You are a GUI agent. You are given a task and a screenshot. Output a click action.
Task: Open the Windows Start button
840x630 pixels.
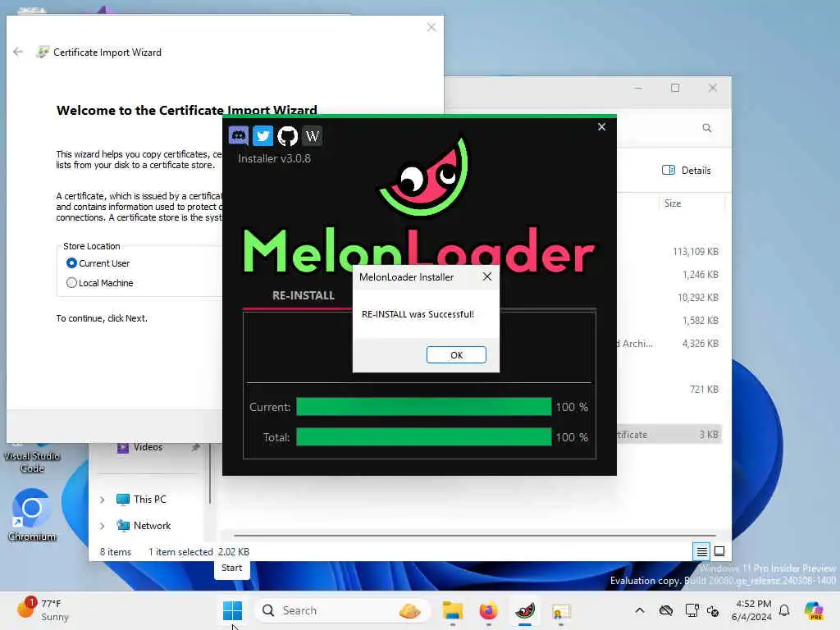click(x=232, y=610)
